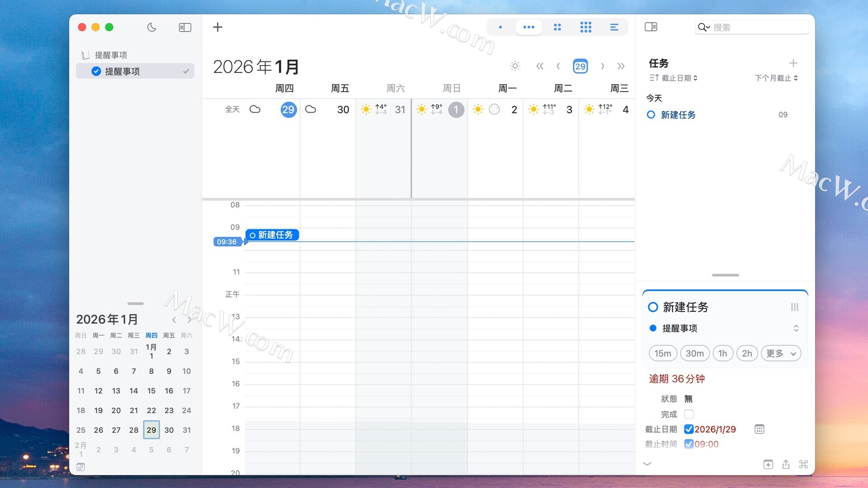868x488 pixels.
Task: Skip forward with double chevron arrow
Action: [621, 66]
